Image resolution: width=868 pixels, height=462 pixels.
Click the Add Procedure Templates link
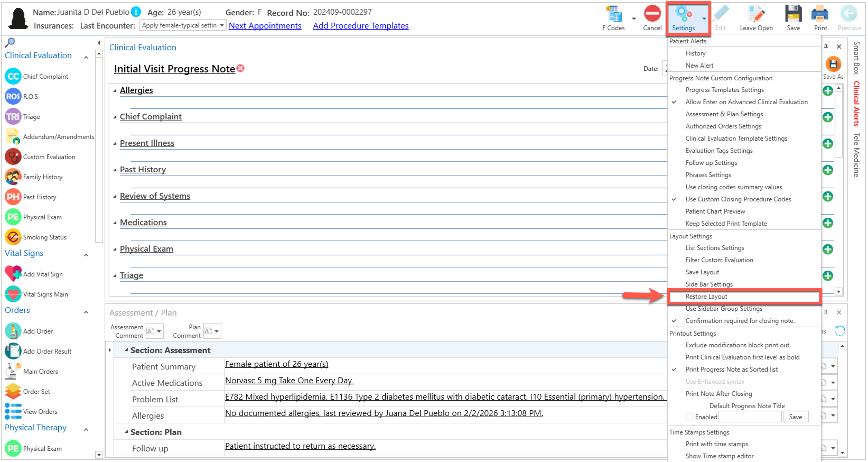[361, 26]
